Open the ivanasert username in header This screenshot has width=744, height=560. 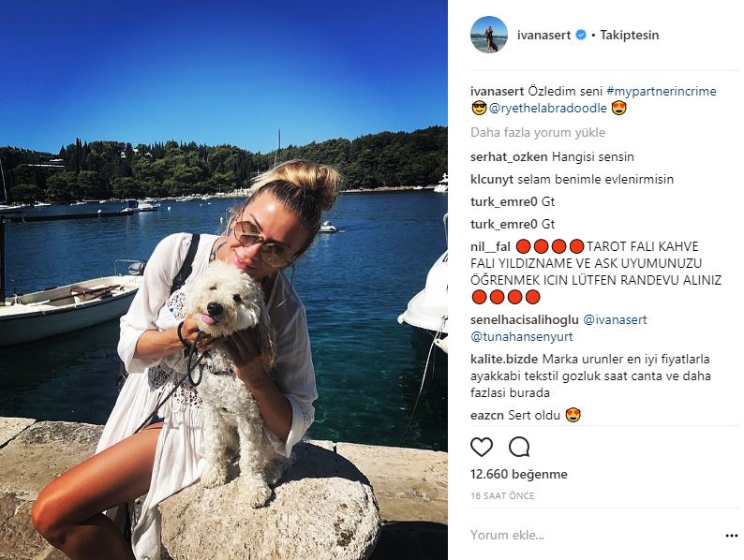(x=543, y=35)
